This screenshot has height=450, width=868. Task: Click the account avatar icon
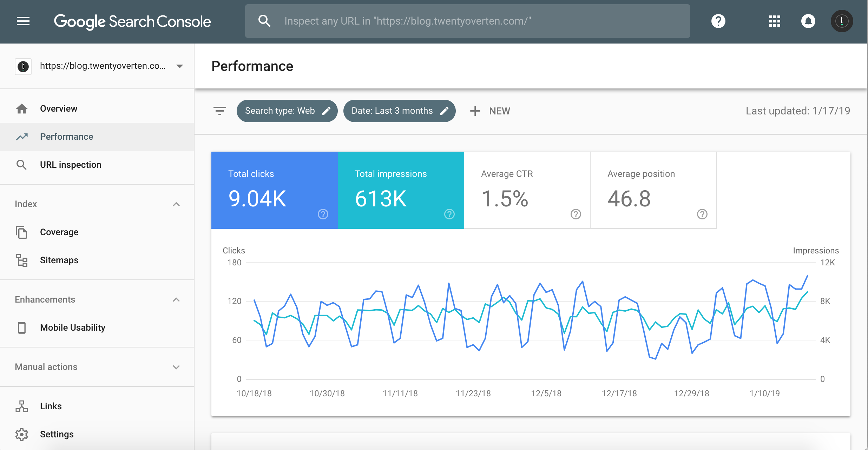tap(842, 21)
